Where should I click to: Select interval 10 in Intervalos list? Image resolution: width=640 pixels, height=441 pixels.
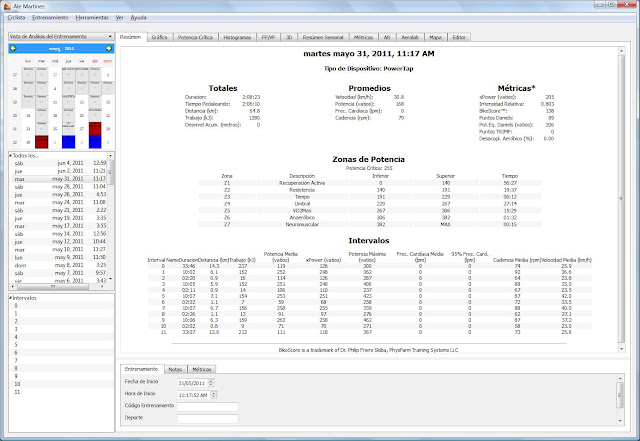(x=61, y=384)
